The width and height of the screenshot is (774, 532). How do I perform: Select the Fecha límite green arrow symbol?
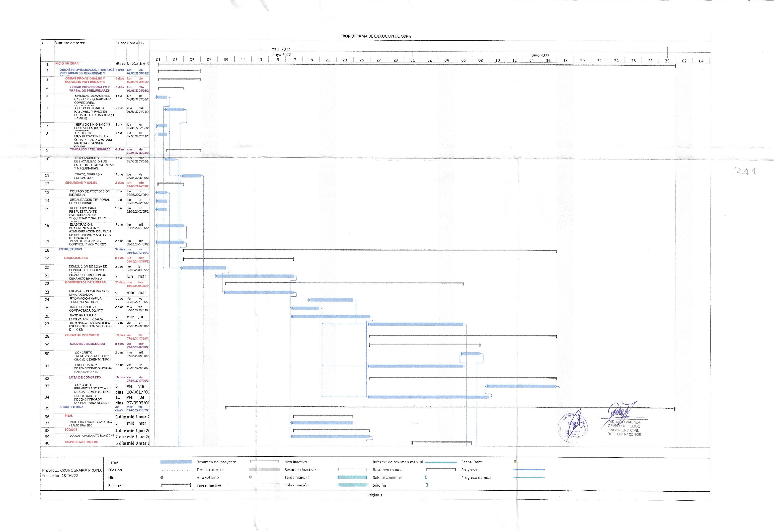515,462
